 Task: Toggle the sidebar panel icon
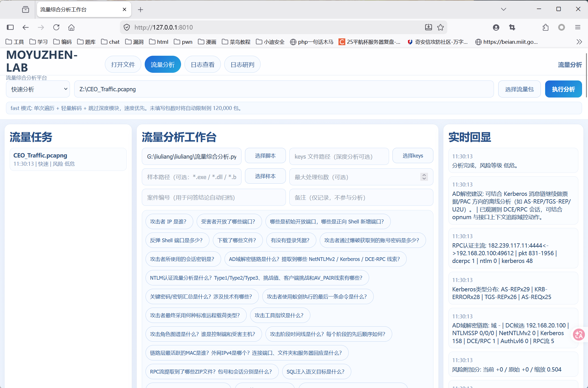(x=10, y=27)
